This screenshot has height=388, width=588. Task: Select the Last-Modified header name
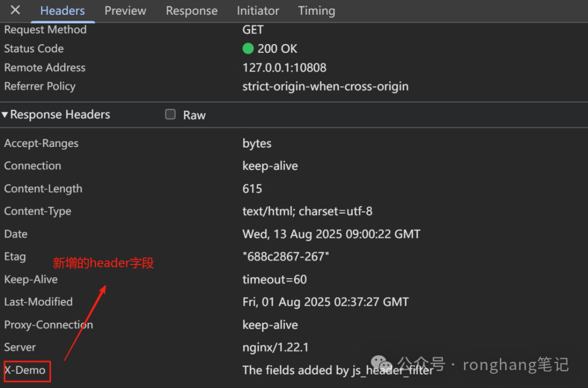[x=38, y=302]
